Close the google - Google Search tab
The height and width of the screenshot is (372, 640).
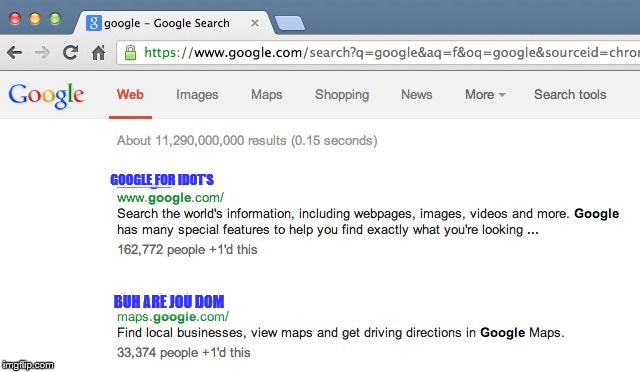click(x=255, y=23)
